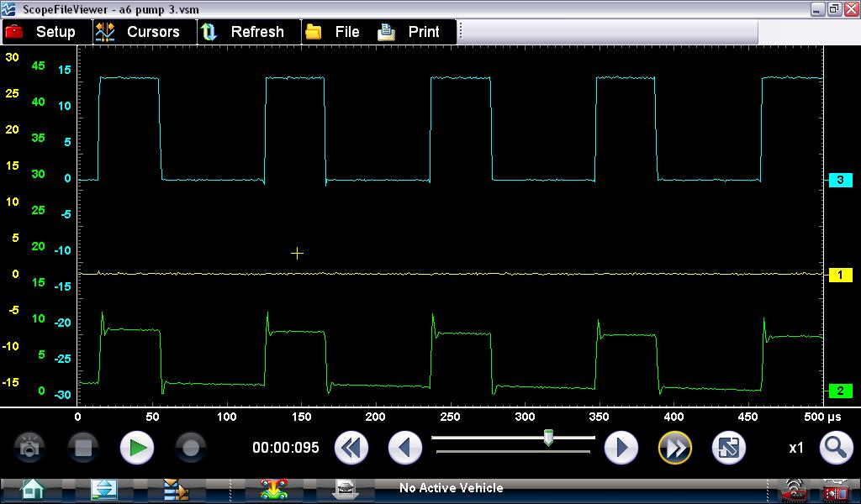This screenshot has height=504, width=861.
Task: Click the Home icon in the bottom bar
Action: click(32, 488)
